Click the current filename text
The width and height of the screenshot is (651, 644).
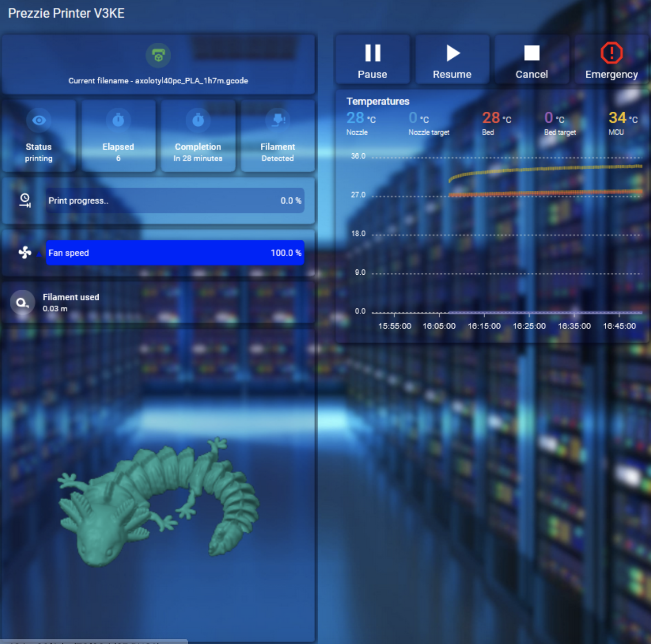point(158,81)
